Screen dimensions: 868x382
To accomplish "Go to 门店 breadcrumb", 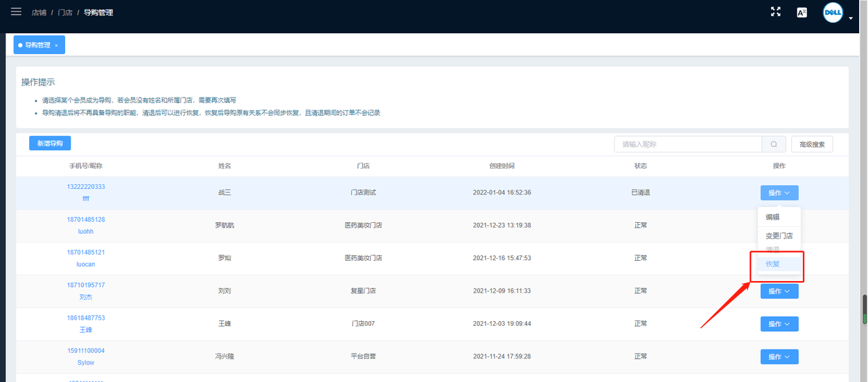I will click(65, 12).
